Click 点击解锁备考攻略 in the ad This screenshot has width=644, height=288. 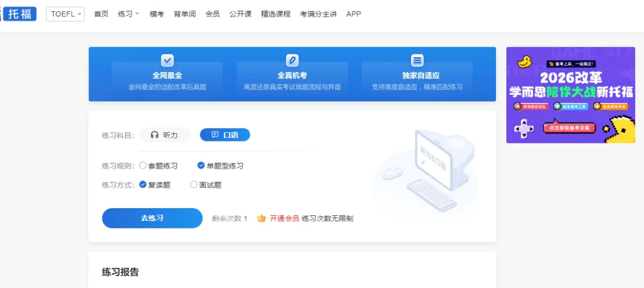569,128
